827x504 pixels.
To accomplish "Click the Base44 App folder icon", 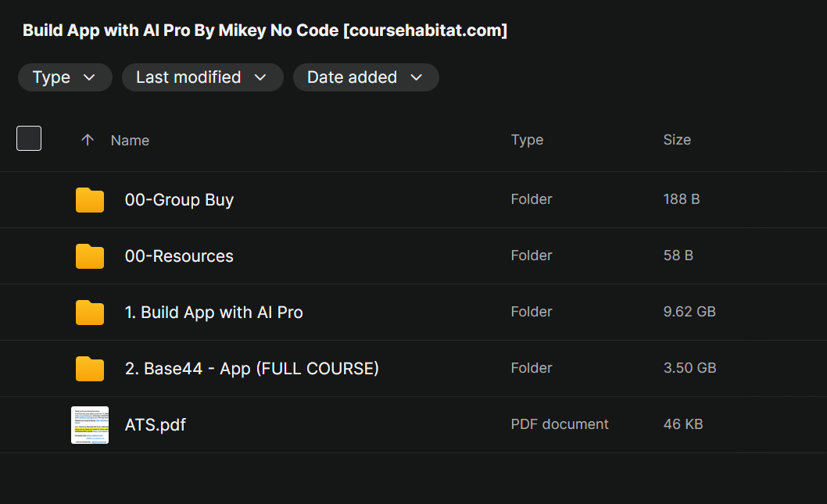I will (x=90, y=369).
